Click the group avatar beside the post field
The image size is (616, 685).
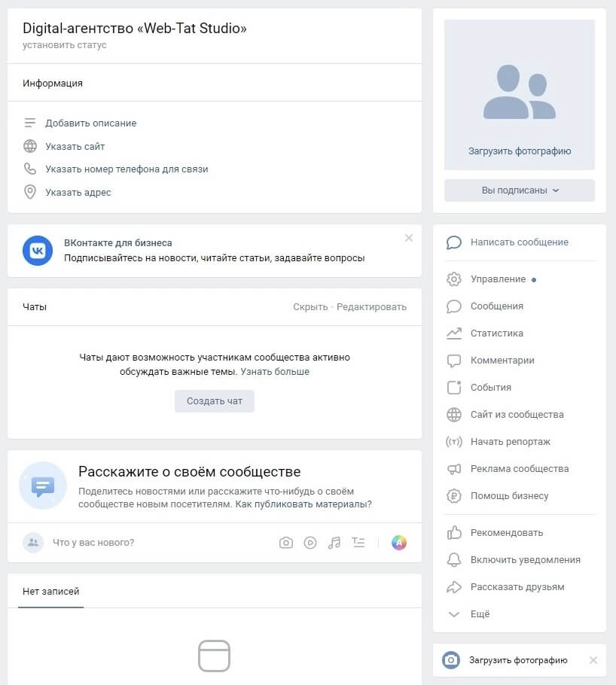tap(33, 543)
